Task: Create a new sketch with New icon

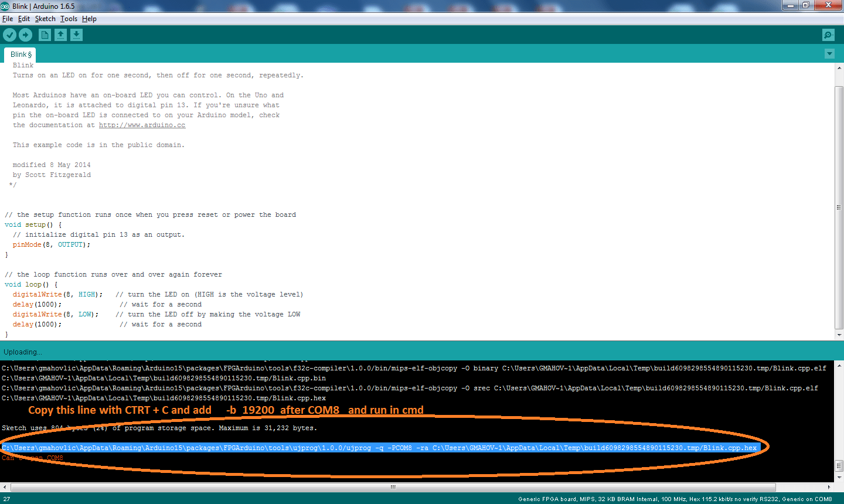Action: [x=45, y=35]
